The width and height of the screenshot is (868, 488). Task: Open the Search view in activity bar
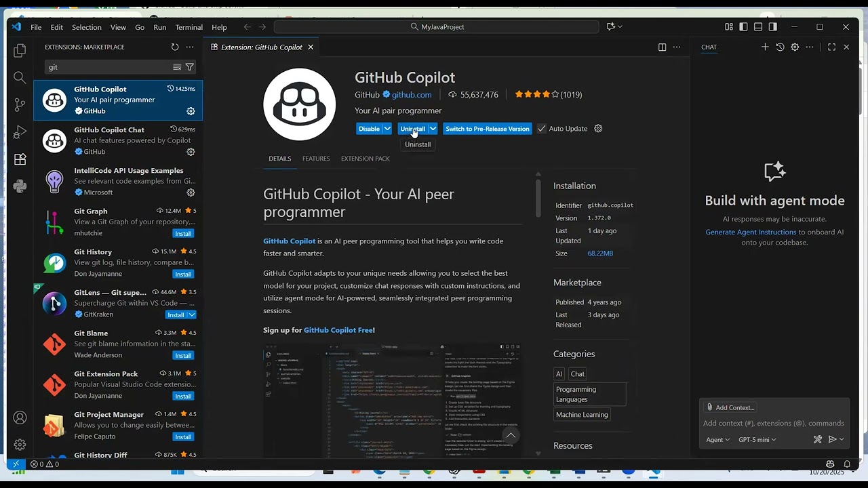point(20,78)
